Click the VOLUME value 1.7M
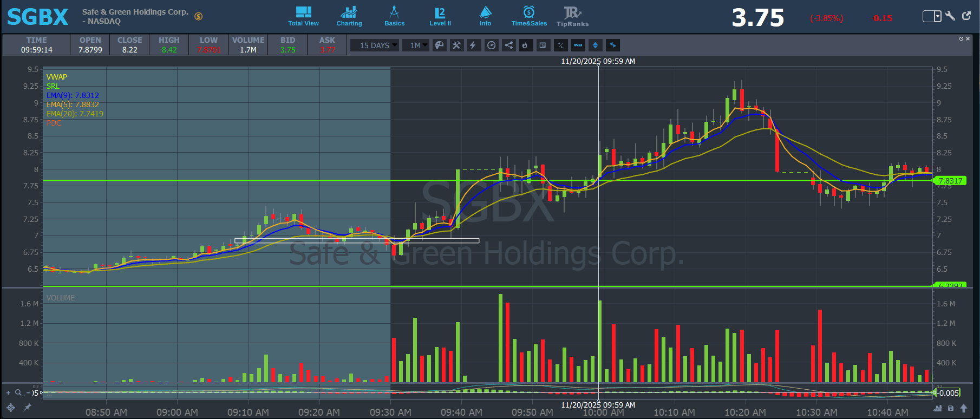The height and width of the screenshot is (419, 980). point(249,50)
